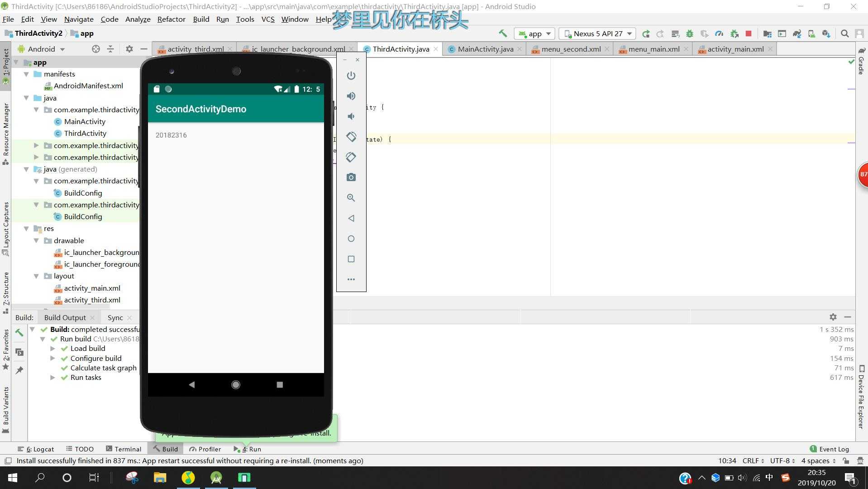The width and height of the screenshot is (868, 489).
Task: Rotate the emulator right
Action: (351, 157)
